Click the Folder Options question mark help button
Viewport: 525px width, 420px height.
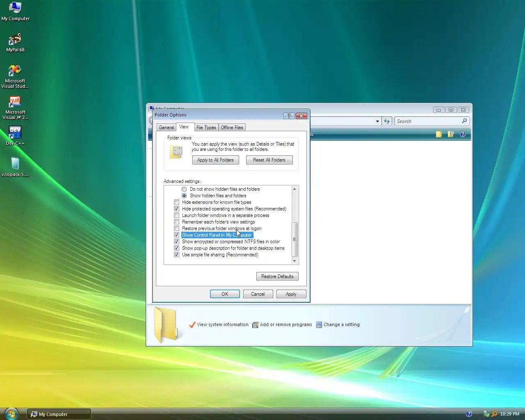point(289,116)
